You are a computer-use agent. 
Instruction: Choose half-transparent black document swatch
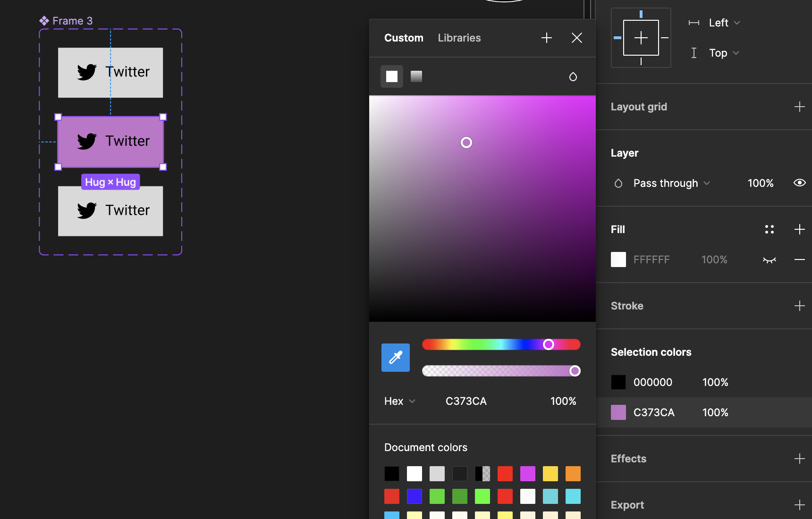click(482, 474)
